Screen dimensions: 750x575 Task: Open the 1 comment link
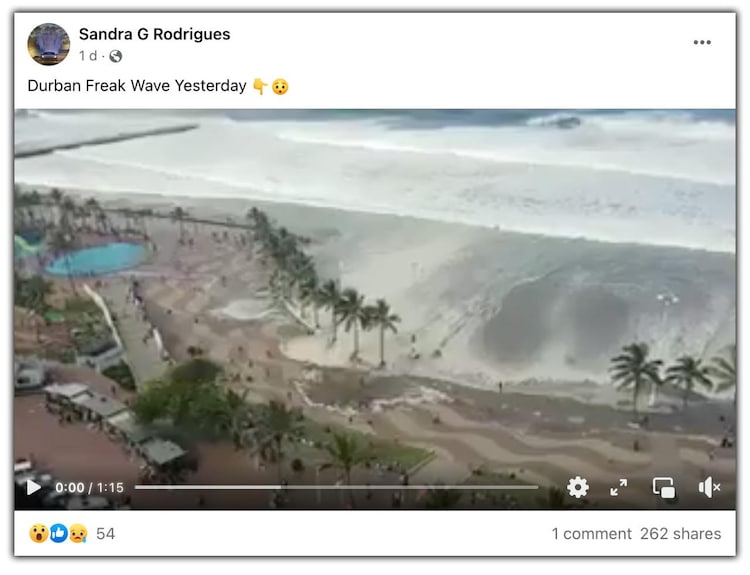[x=592, y=533]
